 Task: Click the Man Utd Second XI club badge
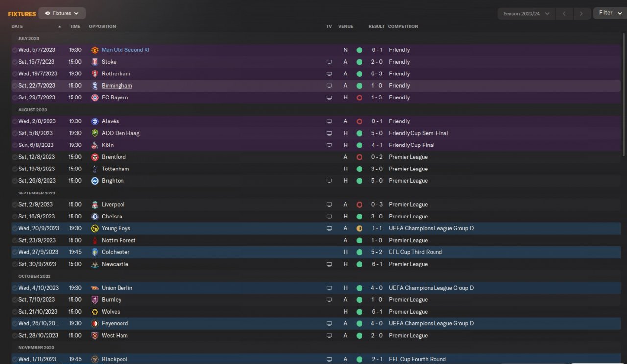[95, 50]
